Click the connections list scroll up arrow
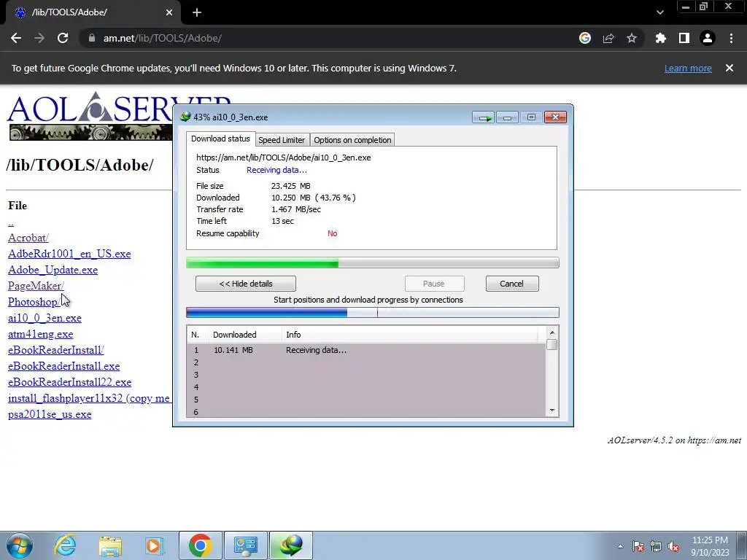This screenshot has height=560, width=747. click(x=552, y=332)
